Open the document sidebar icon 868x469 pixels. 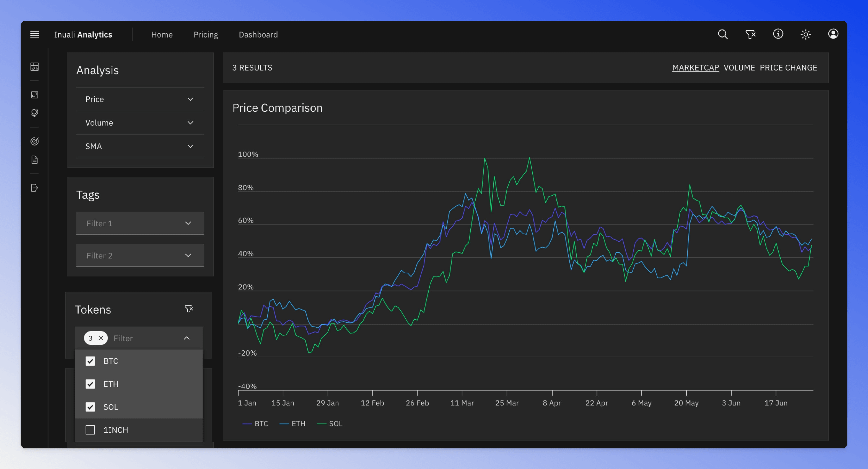(x=35, y=160)
